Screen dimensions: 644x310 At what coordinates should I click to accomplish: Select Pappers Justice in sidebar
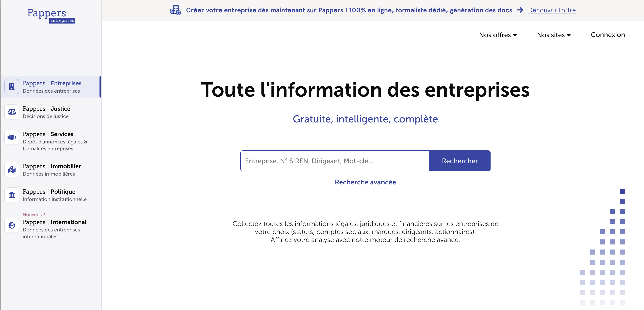tap(51, 112)
